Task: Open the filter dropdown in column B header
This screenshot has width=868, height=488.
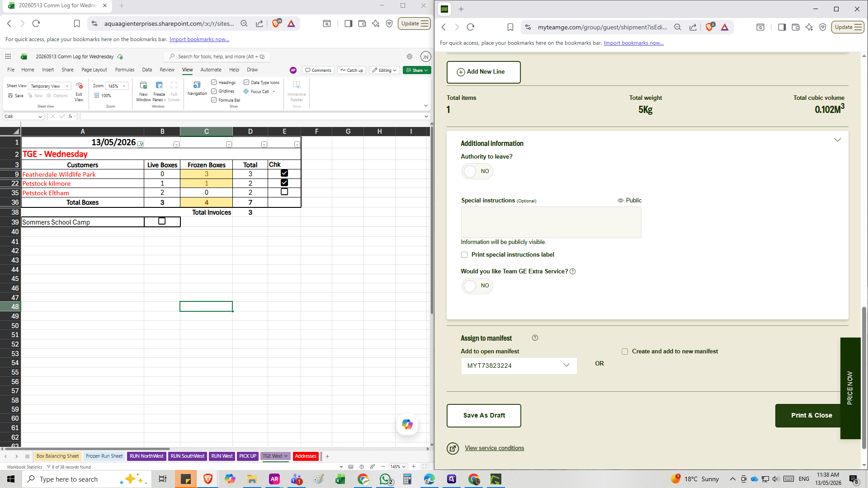Action: click(176, 145)
